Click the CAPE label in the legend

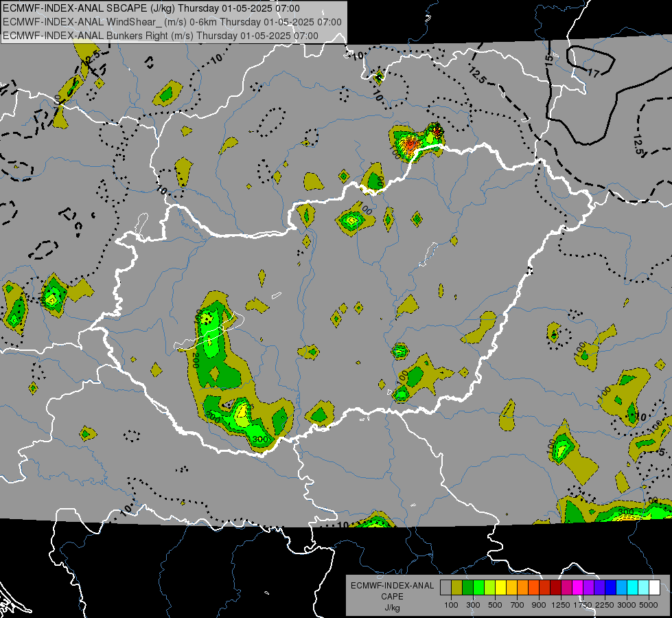392,597
